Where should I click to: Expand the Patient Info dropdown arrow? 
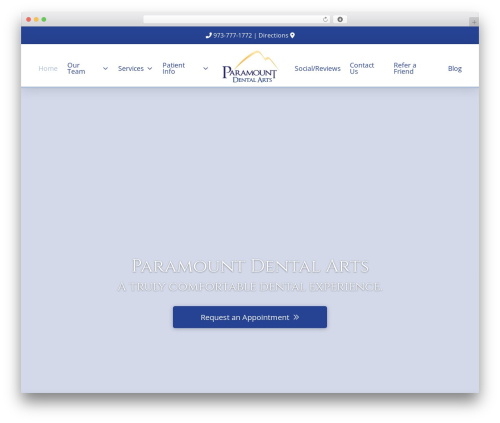pos(206,69)
